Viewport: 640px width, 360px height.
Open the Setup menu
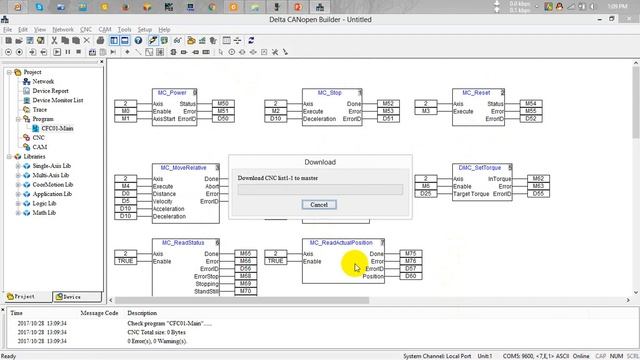(144, 29)
